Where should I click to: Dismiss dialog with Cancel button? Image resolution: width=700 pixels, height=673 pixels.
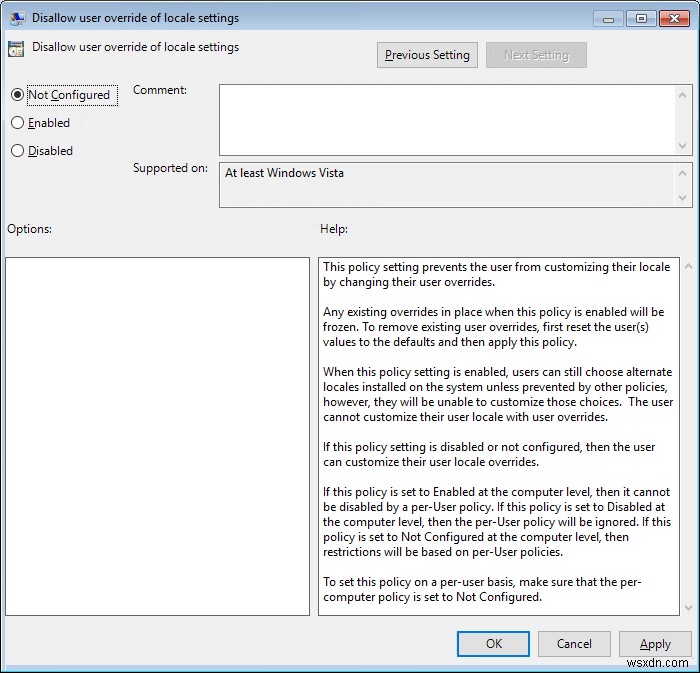pos(574,644)
